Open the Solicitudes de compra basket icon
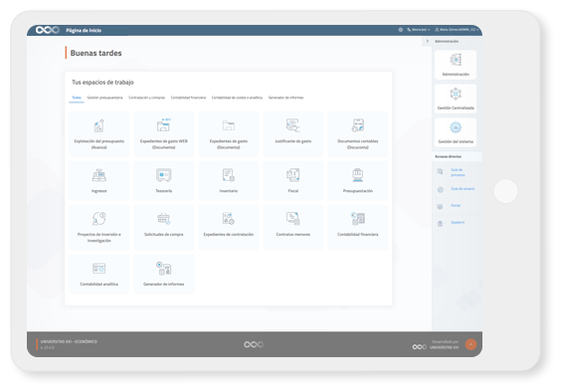The image size is (561, 392). point(164,218)
